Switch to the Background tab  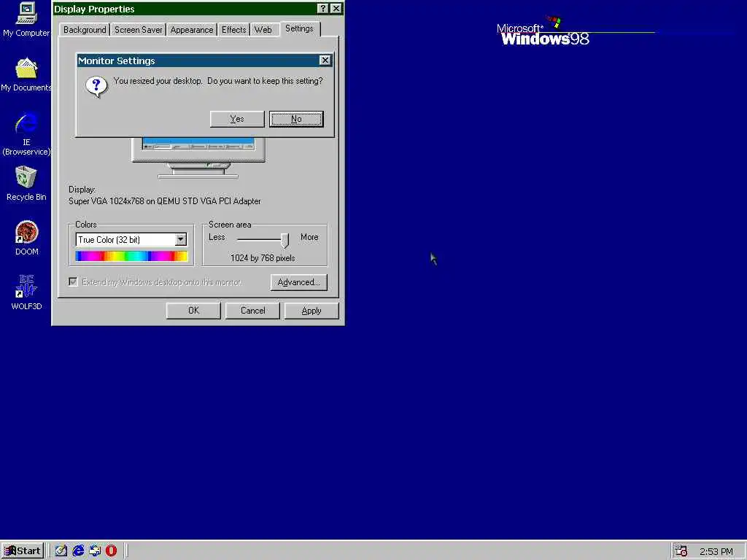85,29
